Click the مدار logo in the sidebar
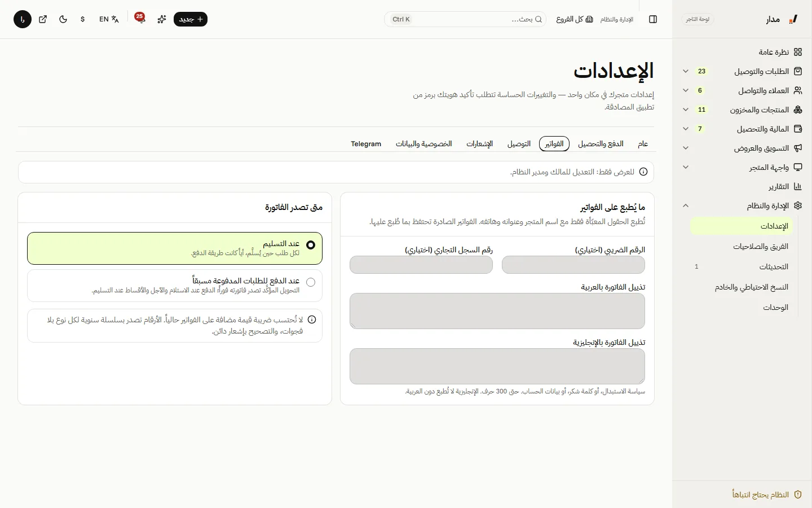 [783, 19]
